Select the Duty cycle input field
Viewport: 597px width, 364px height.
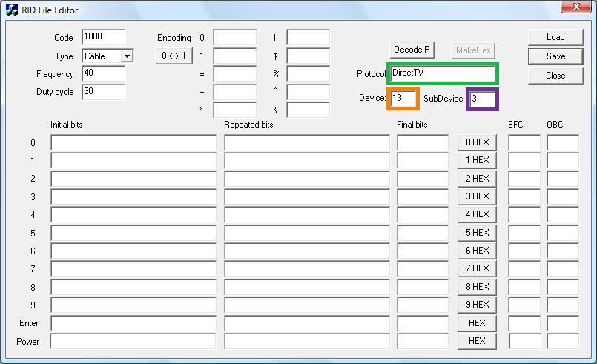[103, 92]
